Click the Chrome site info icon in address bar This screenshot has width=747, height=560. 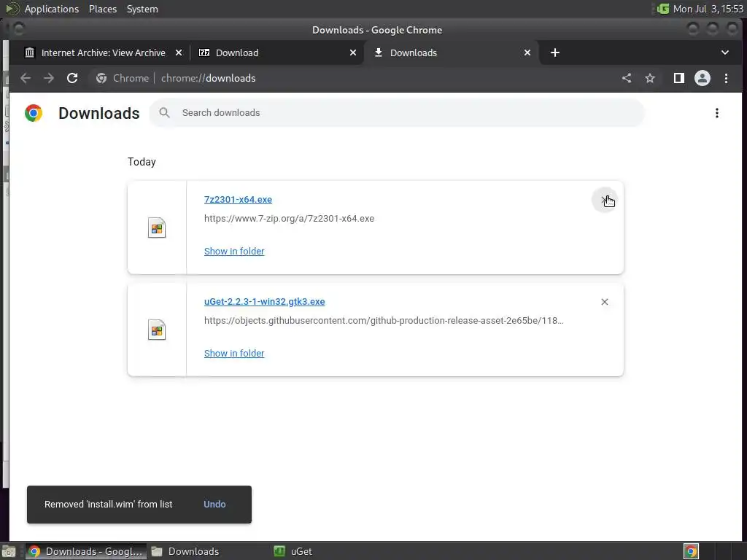(101, 78)
